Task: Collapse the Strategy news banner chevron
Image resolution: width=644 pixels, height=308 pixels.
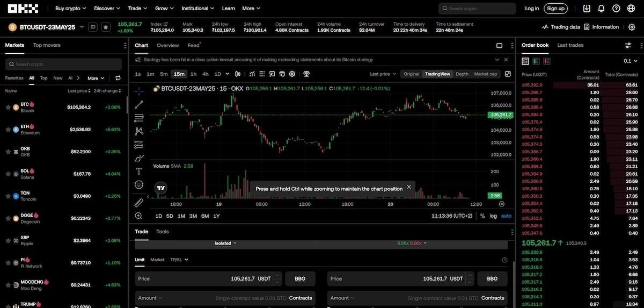Action: pos(497,60)
